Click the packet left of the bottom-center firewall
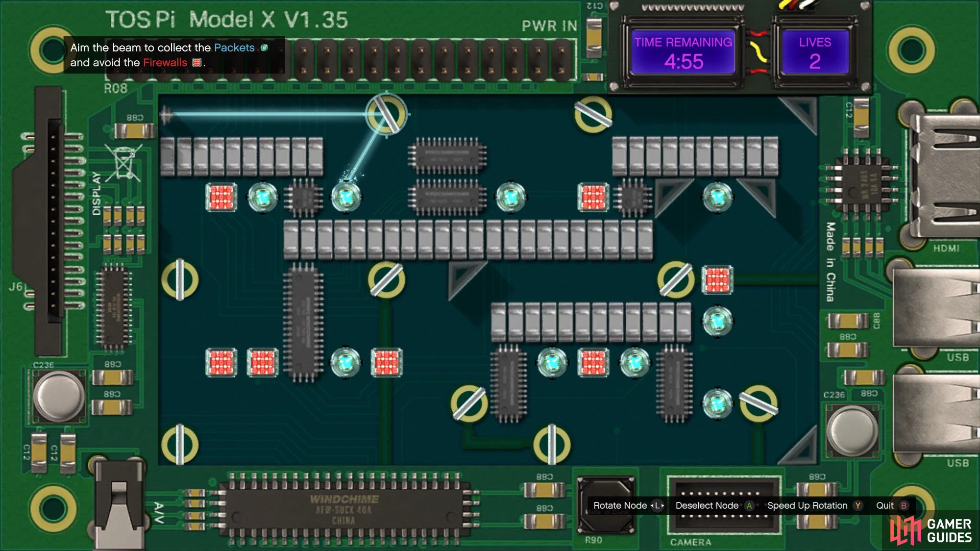This screenshot has width=980, height=551. 552,363
